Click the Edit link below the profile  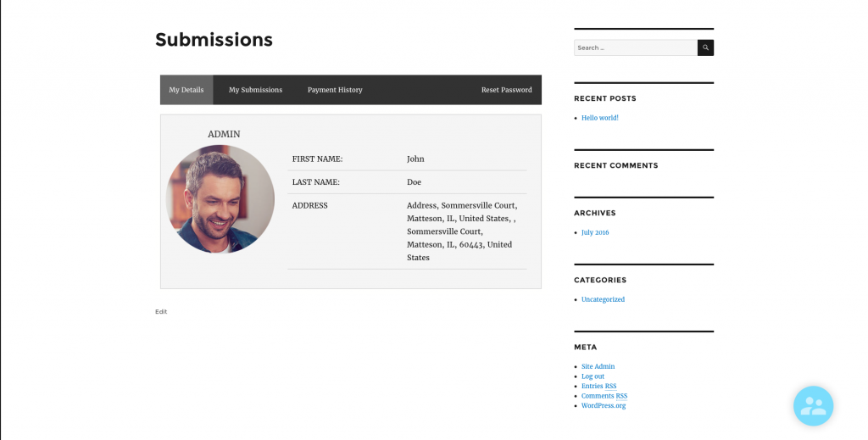(x=161, y=312)
